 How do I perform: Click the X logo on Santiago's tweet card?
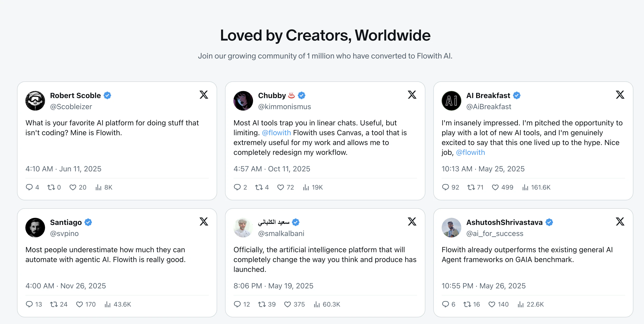pos(204,222)
